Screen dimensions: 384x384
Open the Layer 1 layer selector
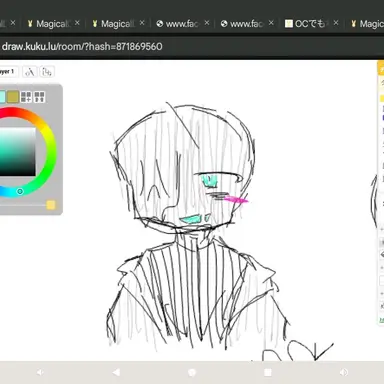pyautogui.click(x=8, y=72)
